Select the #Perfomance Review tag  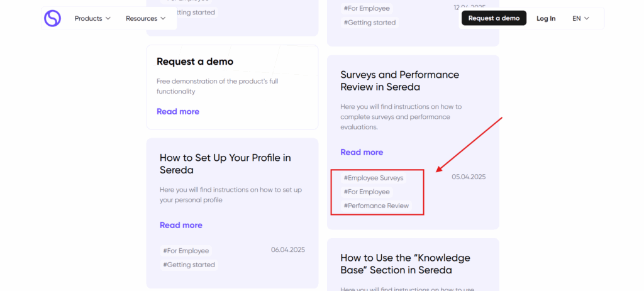click(x=376, y=206)
